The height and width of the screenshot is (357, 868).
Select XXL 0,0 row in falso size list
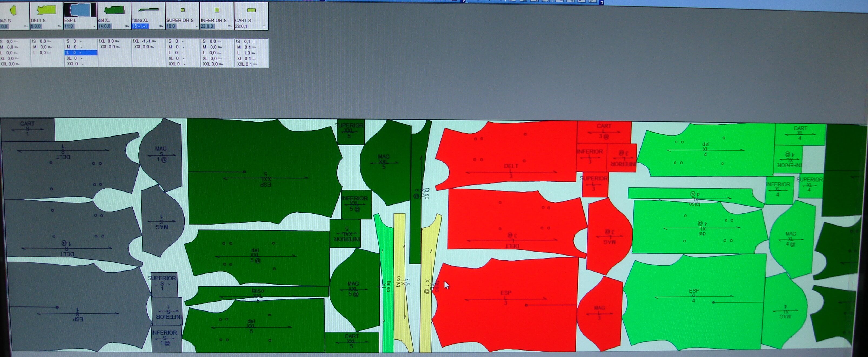144,47
